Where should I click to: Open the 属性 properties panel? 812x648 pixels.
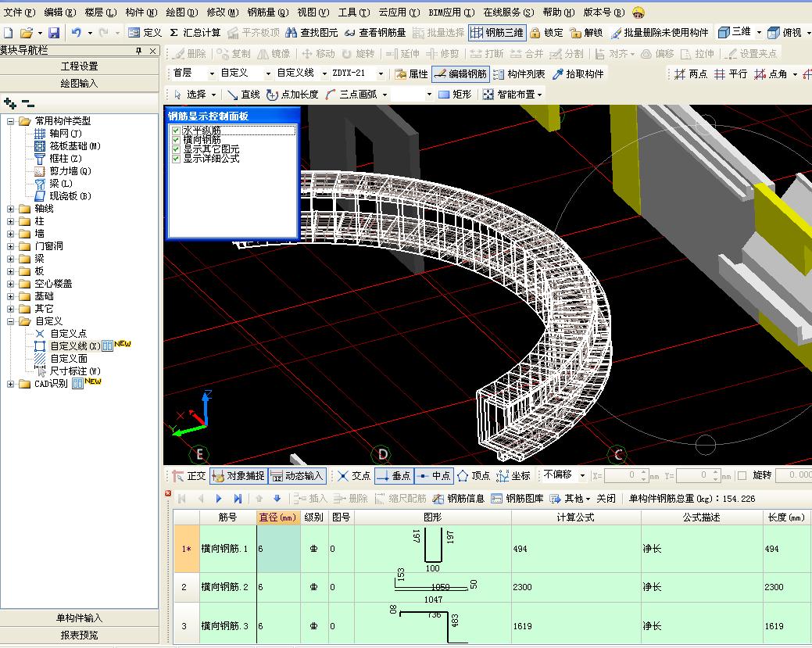pyautogui.click(x=411, y=74)
